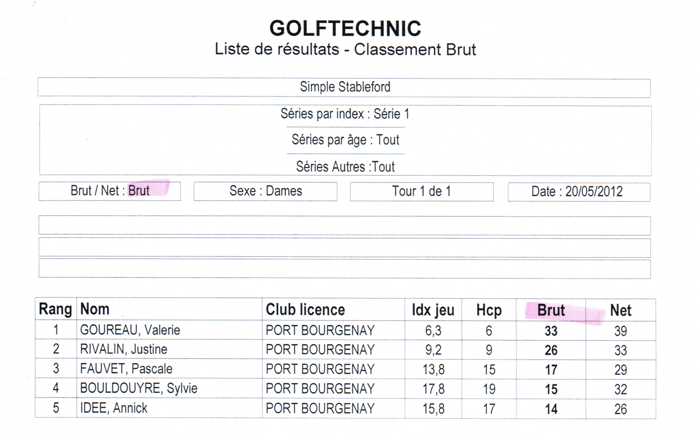Viewport: 700px width, 440px height.
Task: Click the Séries par âge : Tout line
Action: pos(345,140)
